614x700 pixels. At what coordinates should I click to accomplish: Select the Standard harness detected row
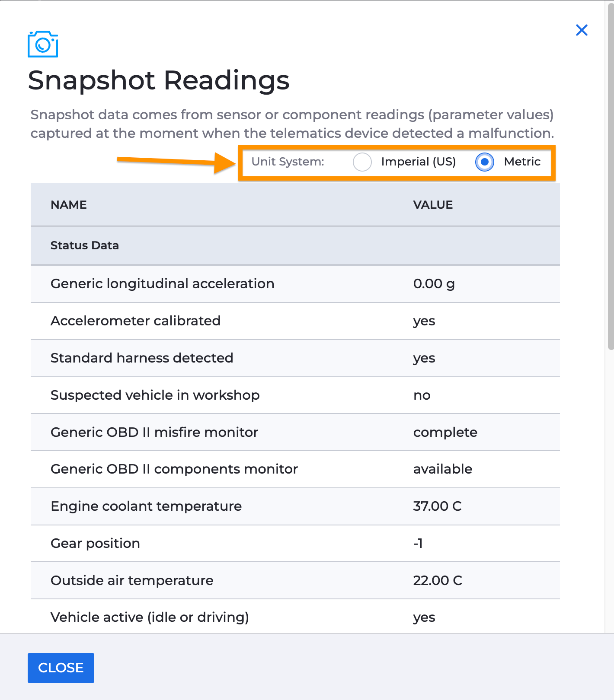(x=295, y=358)
